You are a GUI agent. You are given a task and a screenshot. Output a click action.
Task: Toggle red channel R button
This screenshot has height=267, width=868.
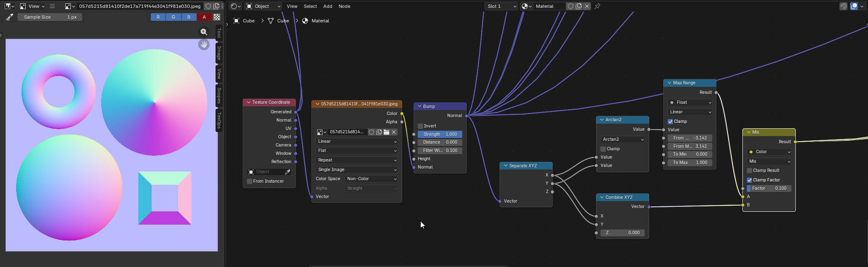pos(158,17)
